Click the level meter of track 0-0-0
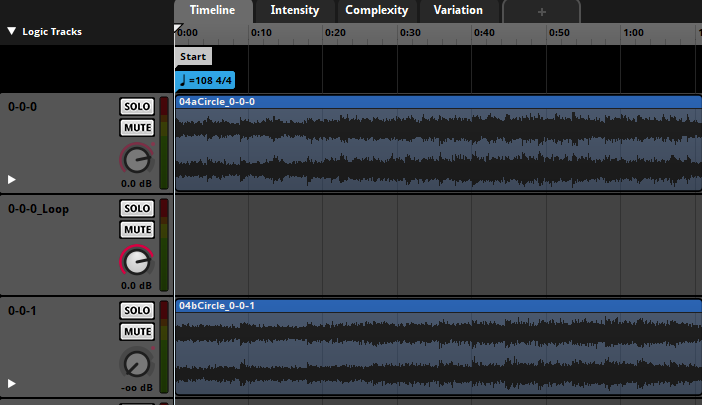The image size is (702, 405). (x=164, y=143)
